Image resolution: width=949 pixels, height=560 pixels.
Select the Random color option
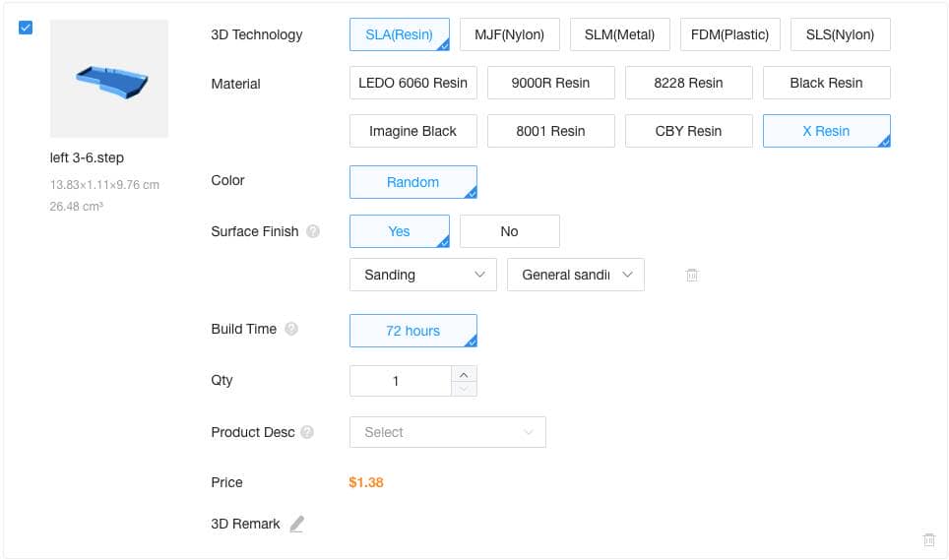(412, 182)
